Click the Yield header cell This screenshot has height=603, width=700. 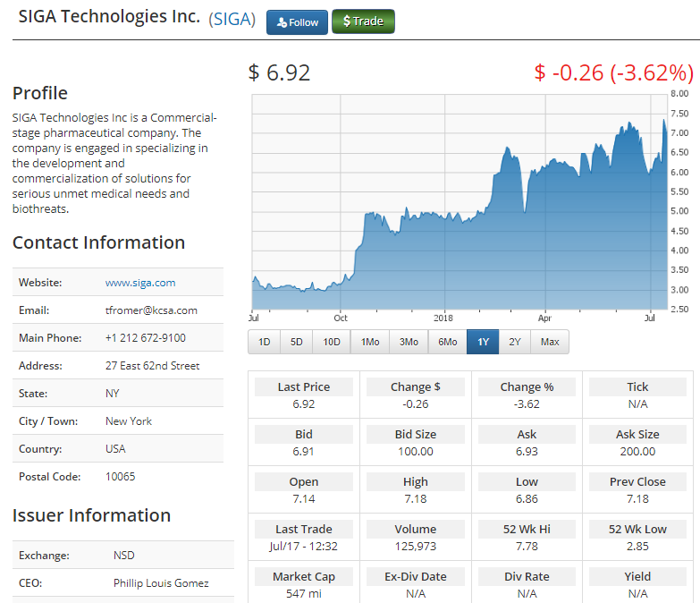pos(637,577)
